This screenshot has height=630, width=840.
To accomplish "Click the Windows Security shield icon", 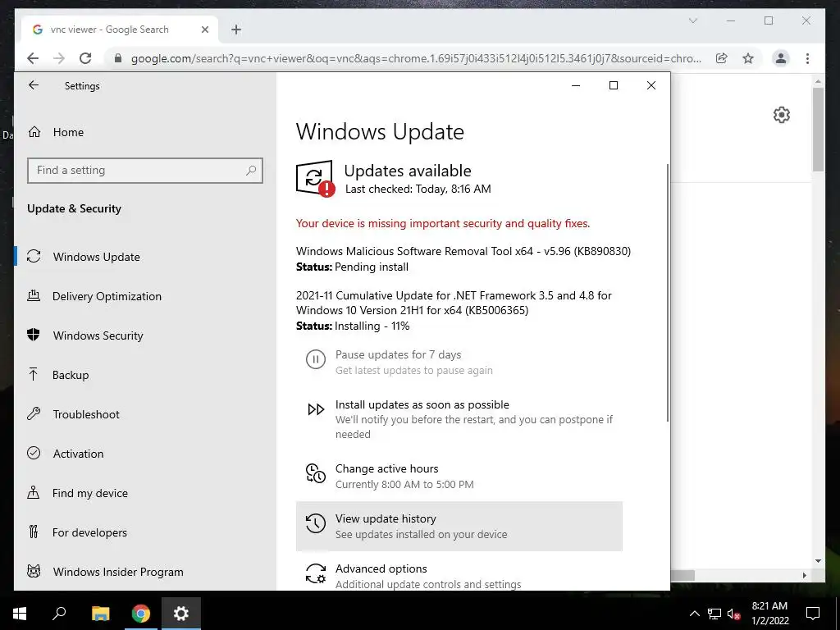I will pos(34,335).
